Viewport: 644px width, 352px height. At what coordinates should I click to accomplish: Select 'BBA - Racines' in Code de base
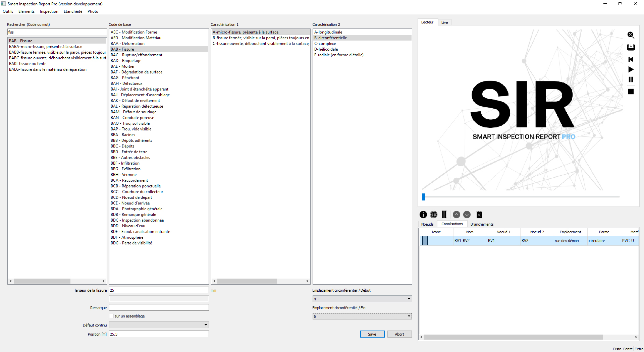(159, 135)
